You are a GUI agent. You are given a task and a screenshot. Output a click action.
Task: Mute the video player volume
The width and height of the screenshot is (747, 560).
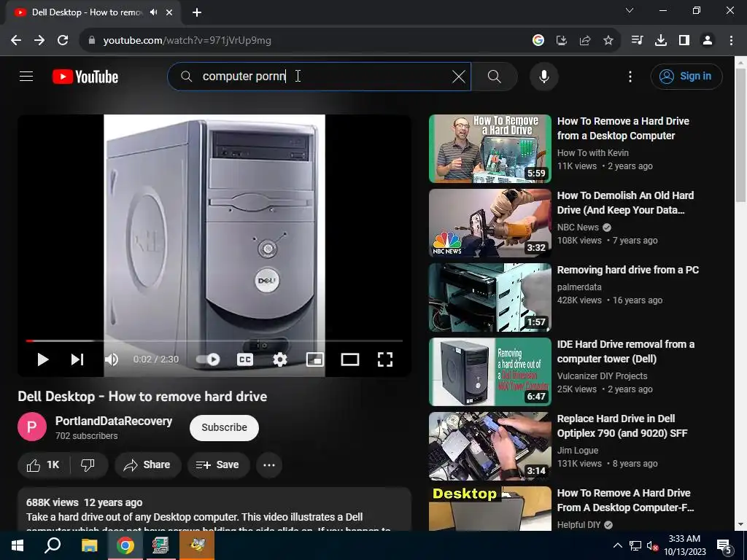tap(112, 359)
